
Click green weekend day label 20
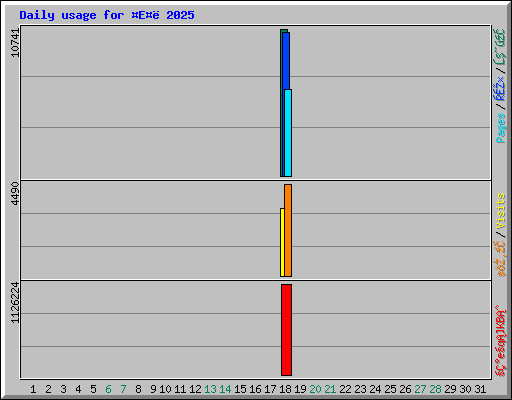point(315,389)
